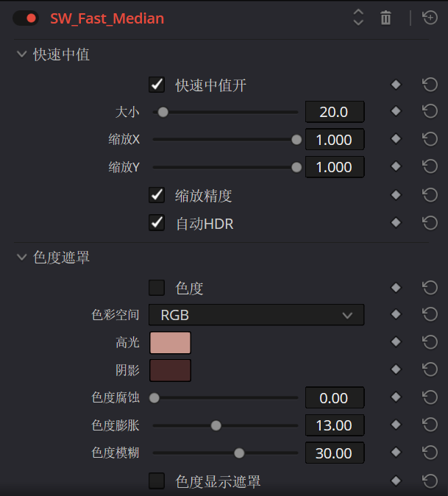The image size is (448, 496).
Task: Click the keyframe diamond for 大小
Action: (396, 112)
